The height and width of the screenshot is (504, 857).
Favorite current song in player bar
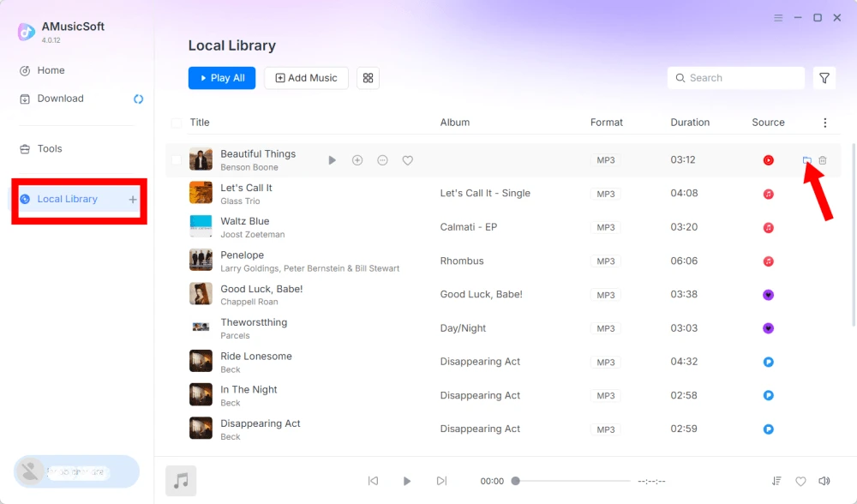click(x=800, y=482)
